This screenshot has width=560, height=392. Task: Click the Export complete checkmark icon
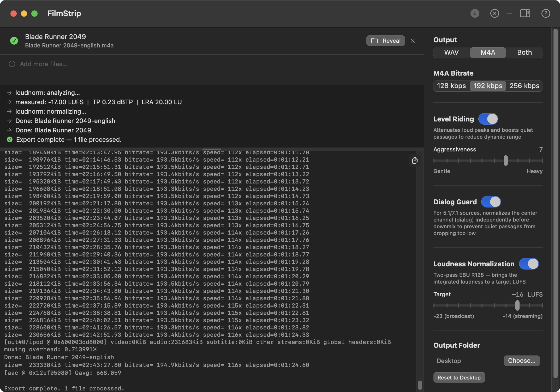coord(10,139)
